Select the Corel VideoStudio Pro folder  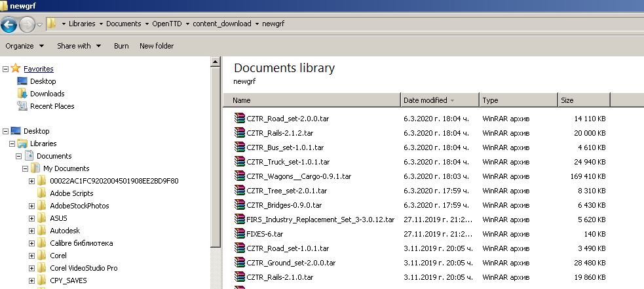tap(84, 268)
